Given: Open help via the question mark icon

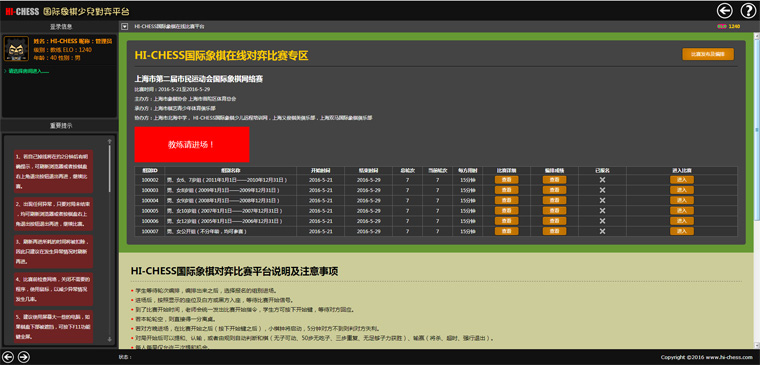Looking at the screenshot, I should tap(748, 10).
